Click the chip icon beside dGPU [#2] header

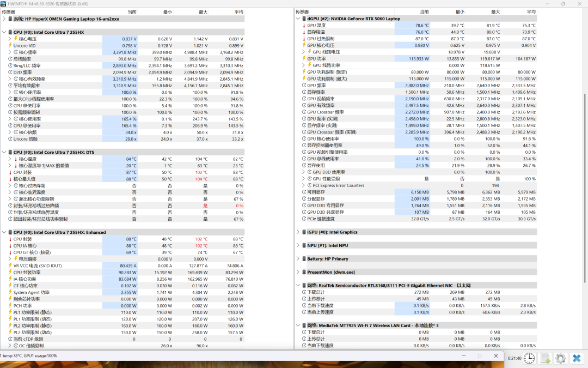pos(304,19)
